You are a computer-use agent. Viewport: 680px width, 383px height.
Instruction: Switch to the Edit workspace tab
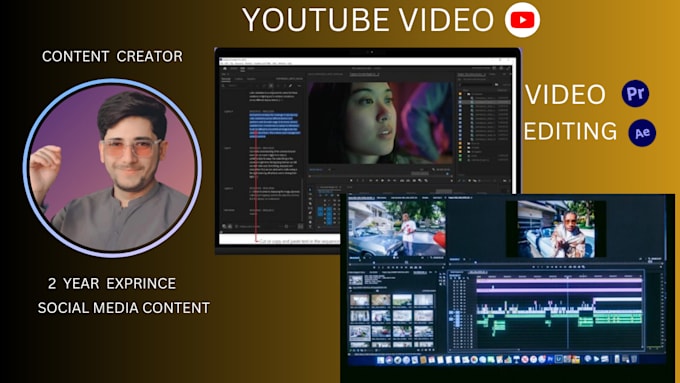[242, 69]
